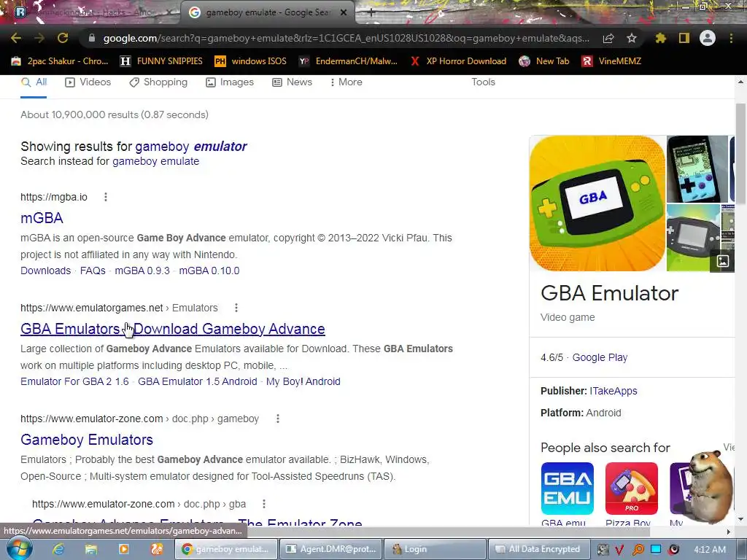Open the mGBA FAQs sitelink

coord(93,271)
